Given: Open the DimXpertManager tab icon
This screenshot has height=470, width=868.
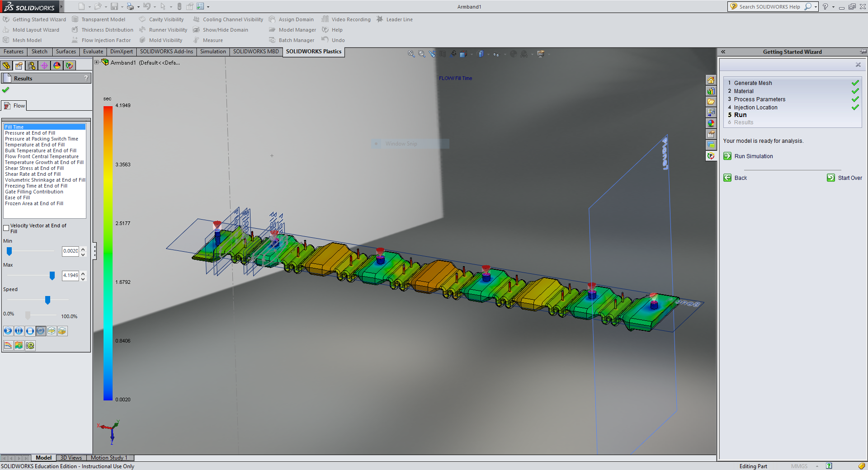Looking at the screenshot, I should [x=44, y=66].
